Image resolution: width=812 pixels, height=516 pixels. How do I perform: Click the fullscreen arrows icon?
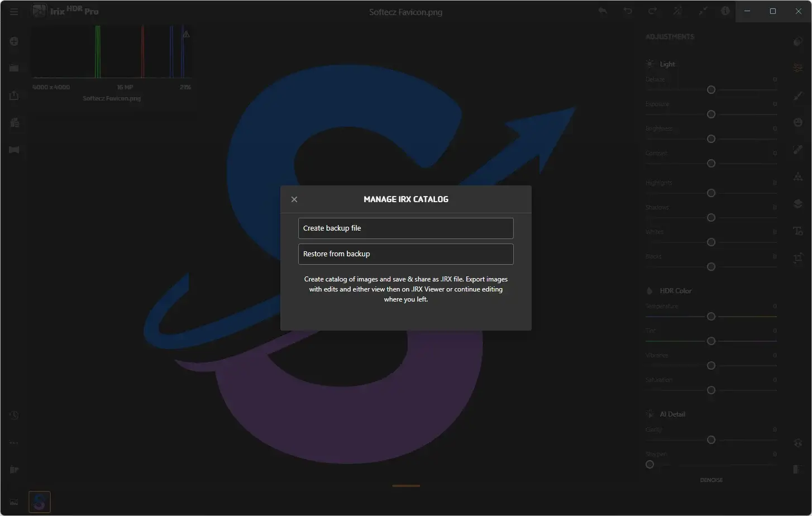click(703, 11)
